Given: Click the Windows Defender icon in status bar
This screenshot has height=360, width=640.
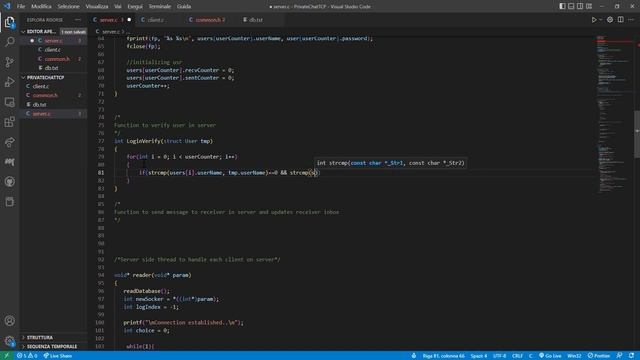Looking at the screenshot, I should click(414, 356).
